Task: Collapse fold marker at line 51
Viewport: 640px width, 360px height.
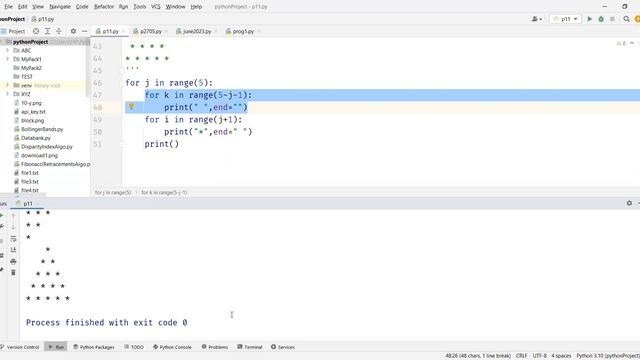Action: click(122, 144)
